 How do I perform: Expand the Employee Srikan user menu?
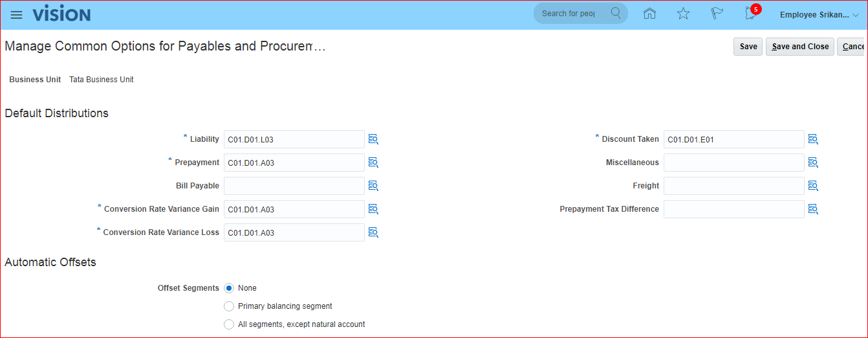coord(819,14)
